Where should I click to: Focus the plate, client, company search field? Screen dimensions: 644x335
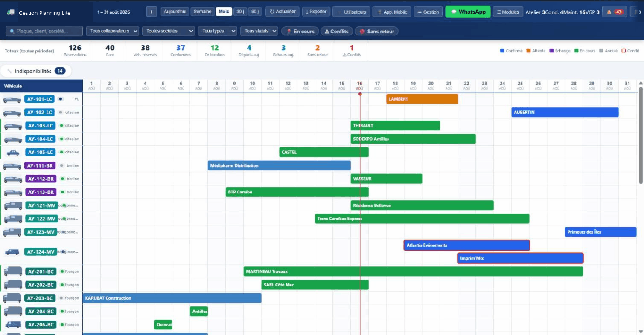(x=44, y=31)
